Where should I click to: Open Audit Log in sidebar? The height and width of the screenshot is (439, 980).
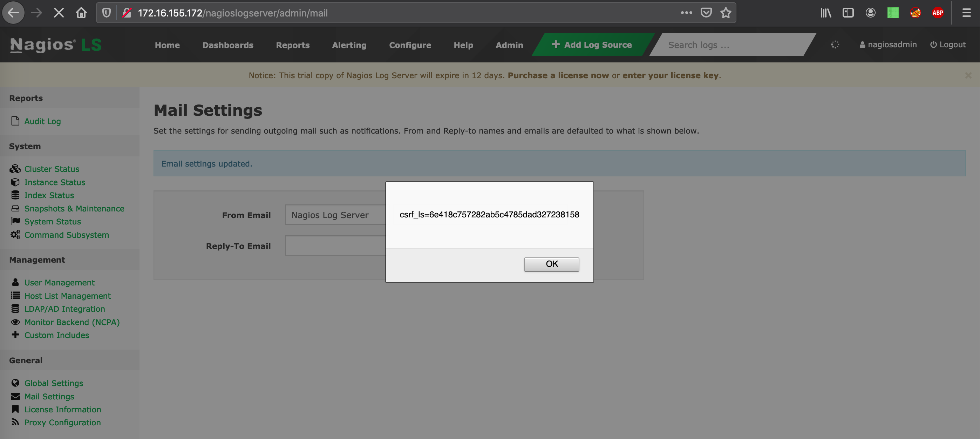[42, 121]
